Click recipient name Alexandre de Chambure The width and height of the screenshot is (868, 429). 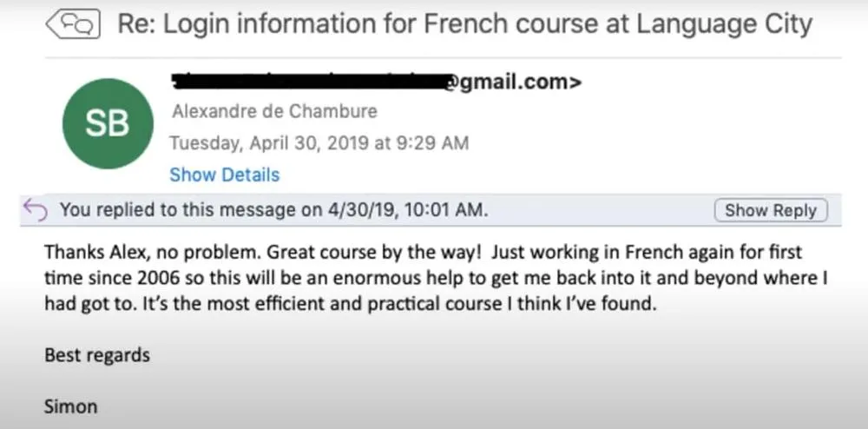[274, 111]
